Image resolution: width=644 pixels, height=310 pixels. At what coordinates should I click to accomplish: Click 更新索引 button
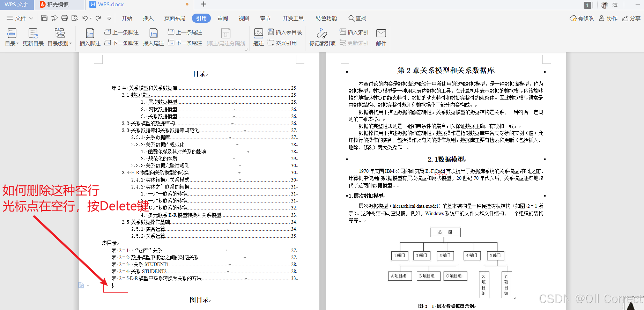click(354, 43)
